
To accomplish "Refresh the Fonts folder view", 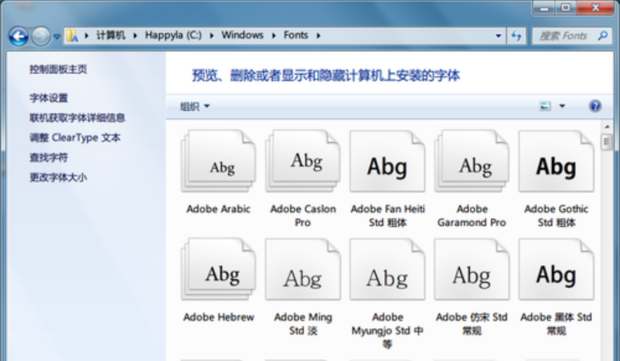I will tap(516, 36).
